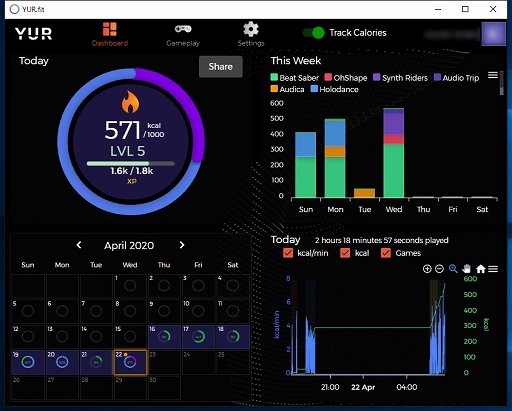Zoom out on today's chart
Viewport: 512px width, 411px height.
click(440, 269)
